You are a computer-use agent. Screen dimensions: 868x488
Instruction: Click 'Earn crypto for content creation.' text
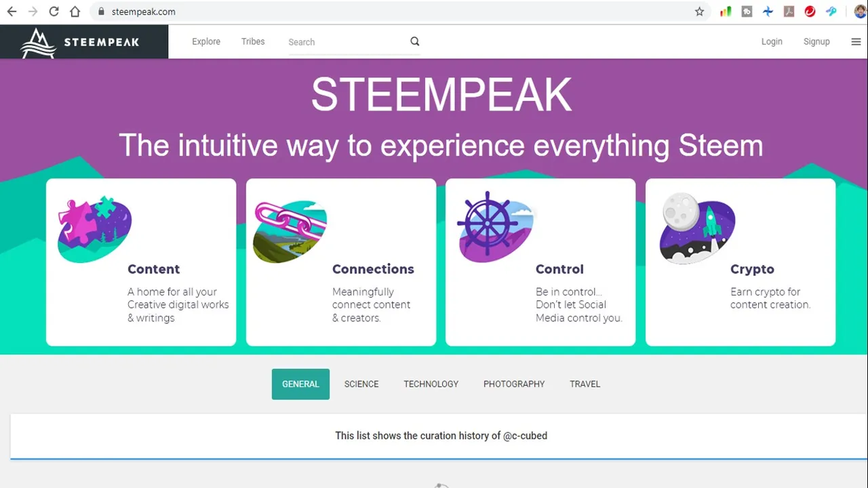coord(770,298)
